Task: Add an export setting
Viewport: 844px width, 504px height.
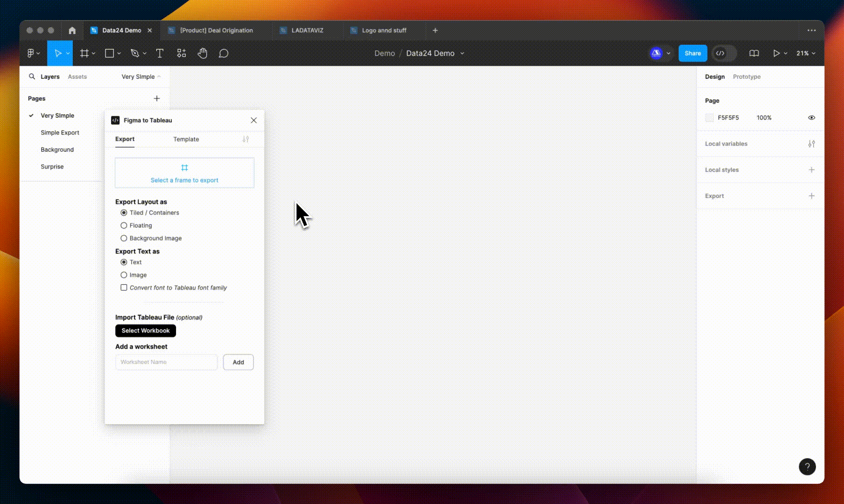Action: [x=812, y=196]
